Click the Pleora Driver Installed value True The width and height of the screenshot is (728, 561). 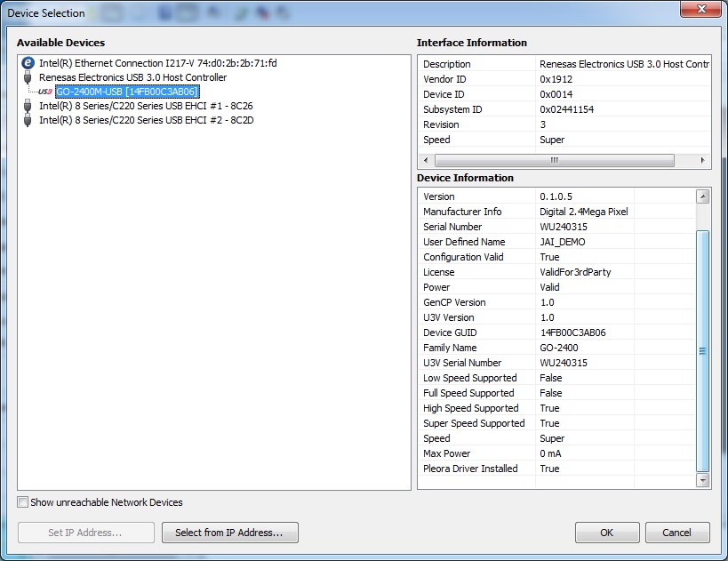(549, 469)
